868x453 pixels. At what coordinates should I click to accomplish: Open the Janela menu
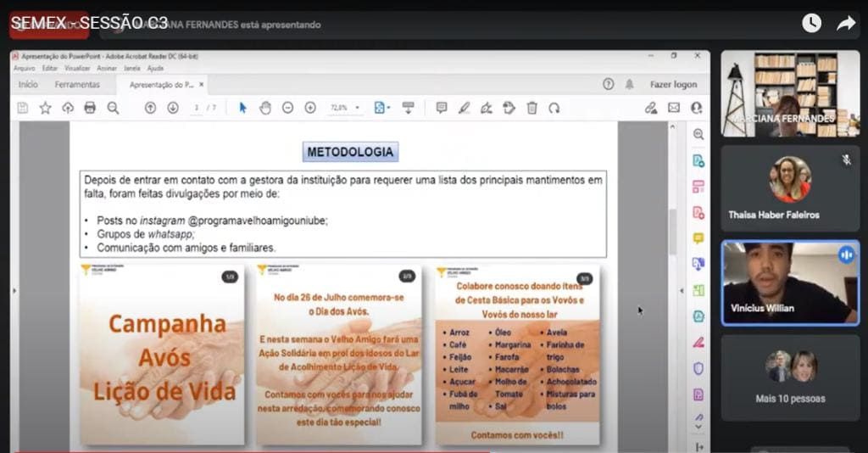tap(131, 68)
